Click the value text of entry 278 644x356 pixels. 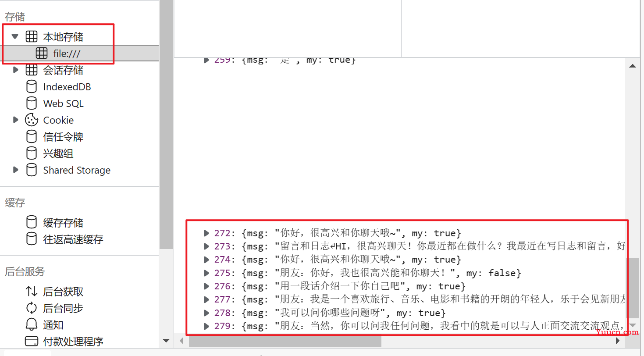[343, 313]
